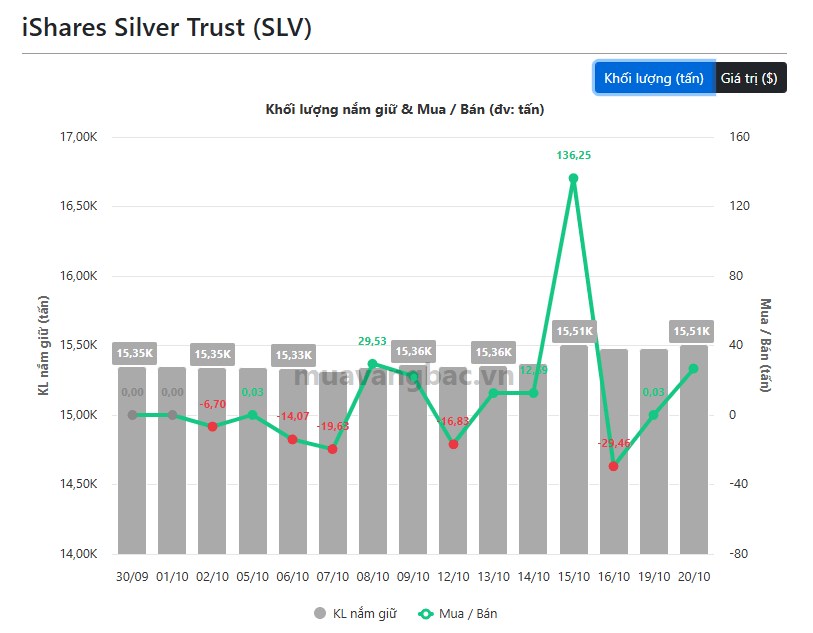This screenshot has height=633, width=813.
Task: Click the gray 0,00 point on 30/09
Action: 132,415
